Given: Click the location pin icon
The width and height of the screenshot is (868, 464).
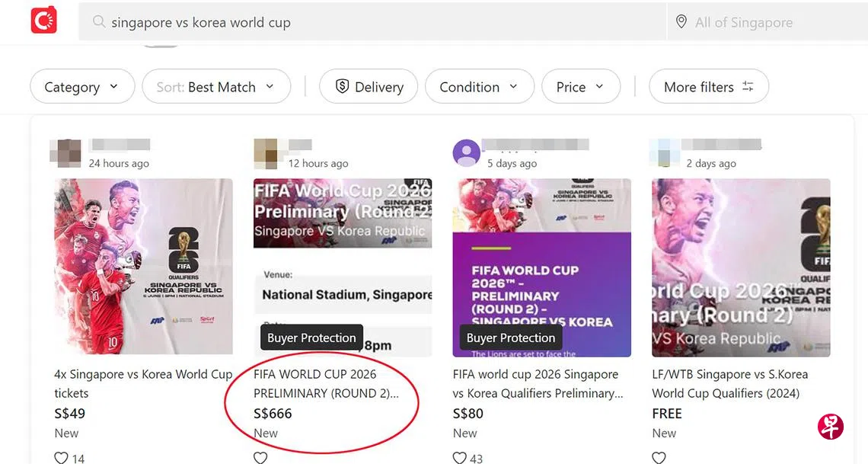Looking at the screenshot, I should [681, 22].
